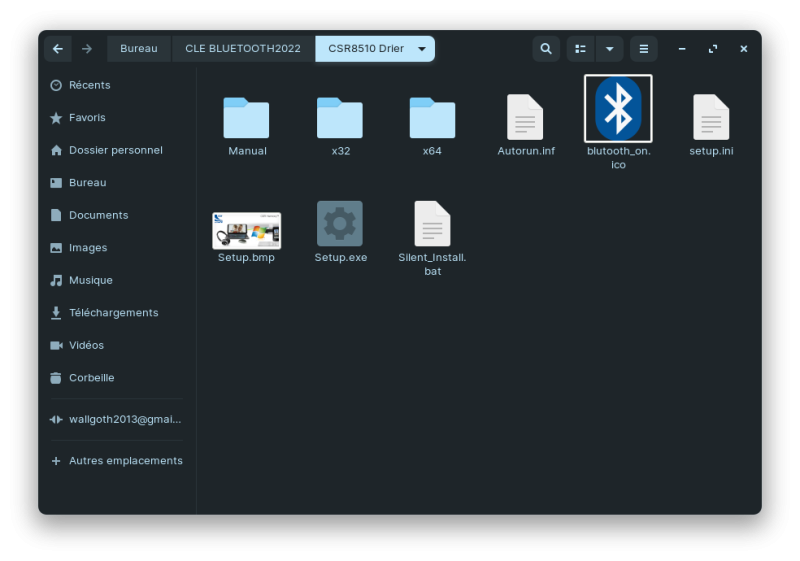Expand Autres emplacements in the sidebar
The image size is (800, 561).
click(x=125, y=461)
